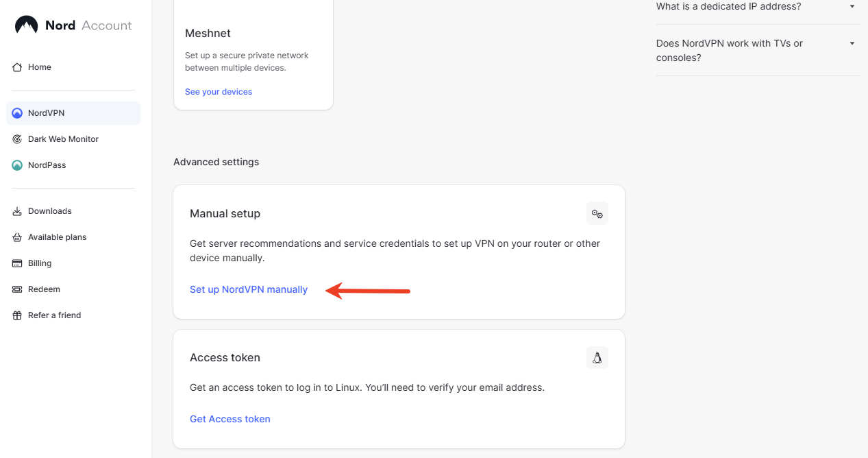Click the NordVPN sidebar logo icon
This screenshot has width=868, height=458.
pyautogui.click(x=17, y=113)
